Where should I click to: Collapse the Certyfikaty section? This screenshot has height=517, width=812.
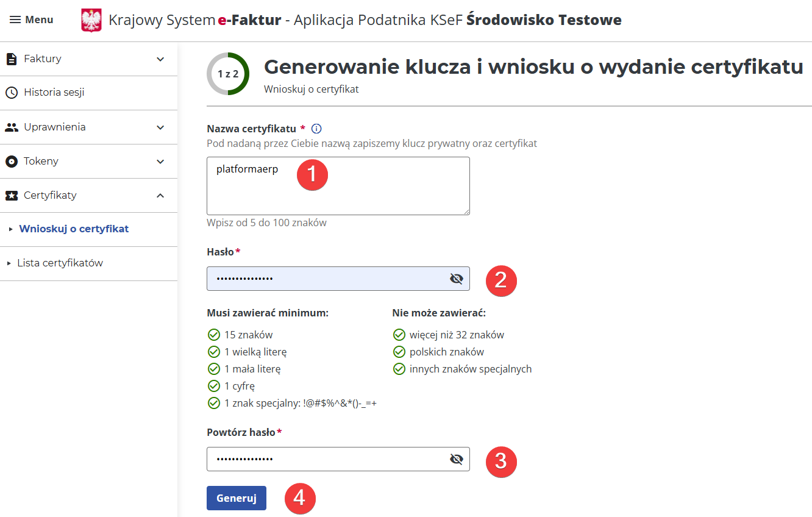[160, 195]
